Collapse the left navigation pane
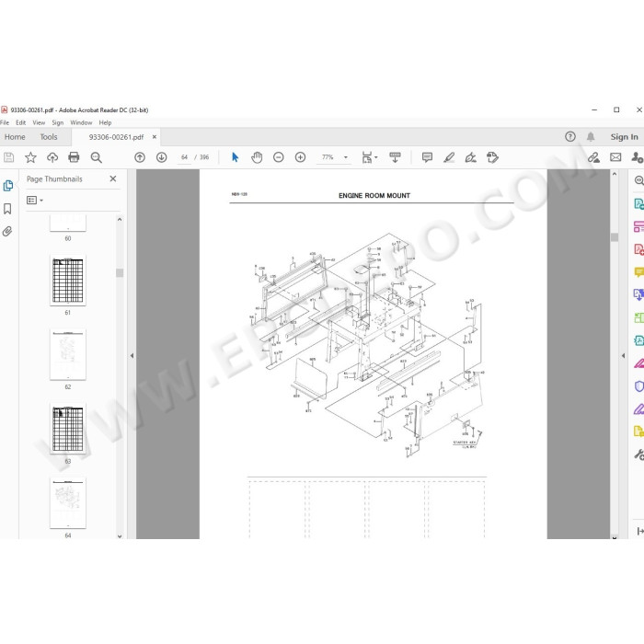This screenshot has height=644, width=644. [132, 356]
